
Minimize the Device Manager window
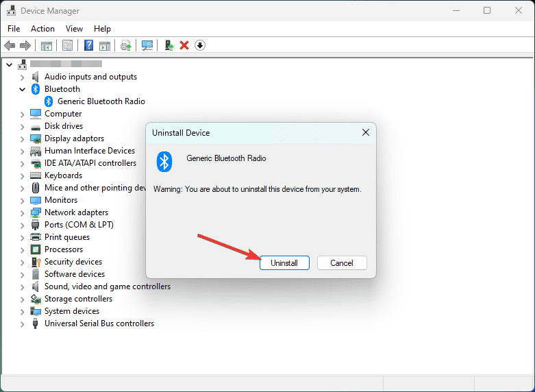pyautogui.click(x=456, y=10)
